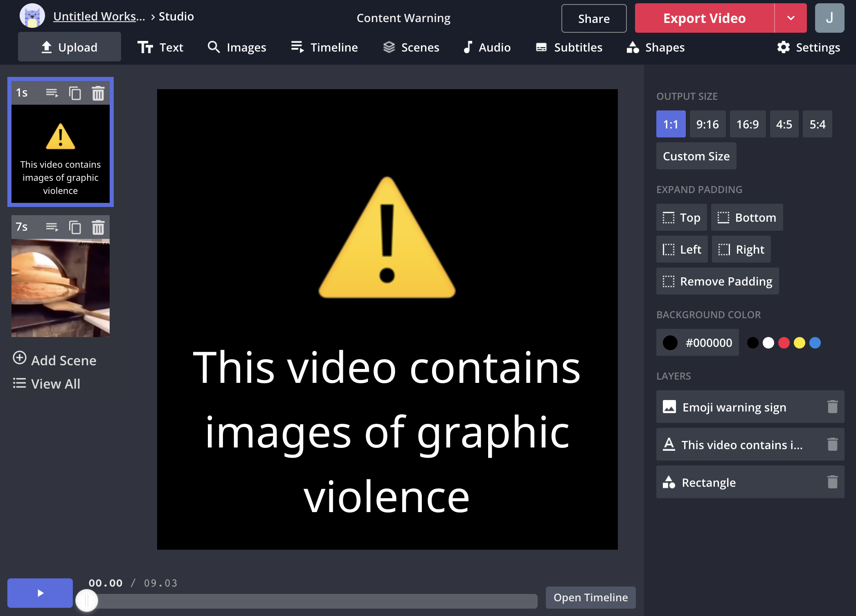Screen dimensions: 856x616
Task: Select the 7s pizza oven scene thumbnail
Action: pos(61,288)
